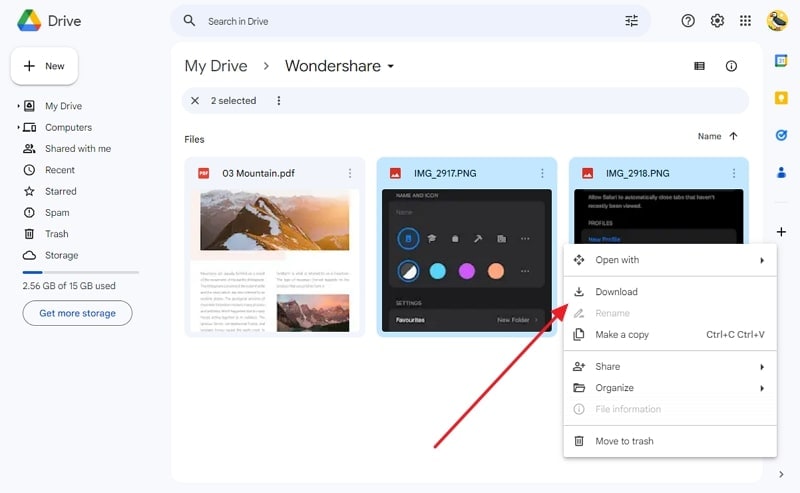Image resolution: width=800 pixels, height=493 pixels.
Task: Open the Settings gear icon
Action: [x=717, y=21]
